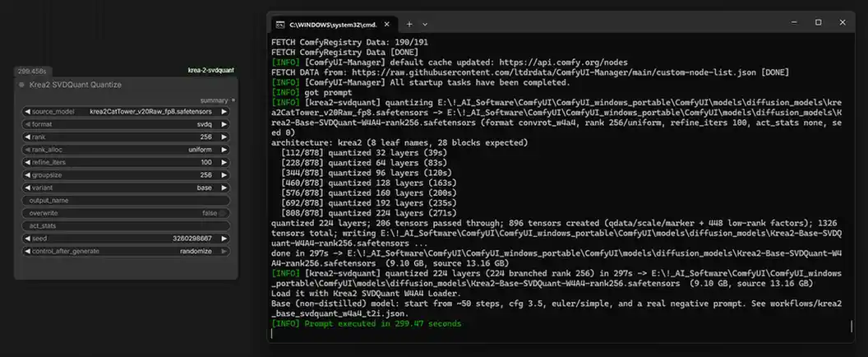Click the terminal tab's cmd icon

280,25
